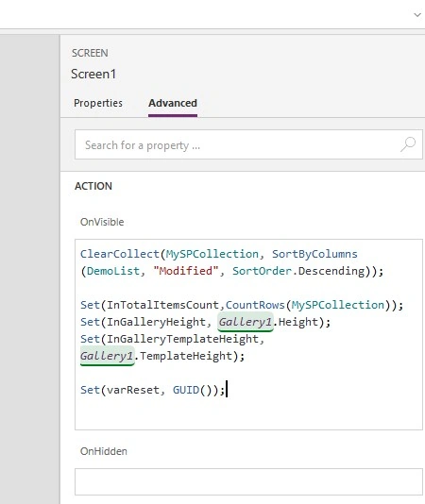Select the Screen1 control name
The width and height of the screenshot is (425, 504).
tap(93, 74)
